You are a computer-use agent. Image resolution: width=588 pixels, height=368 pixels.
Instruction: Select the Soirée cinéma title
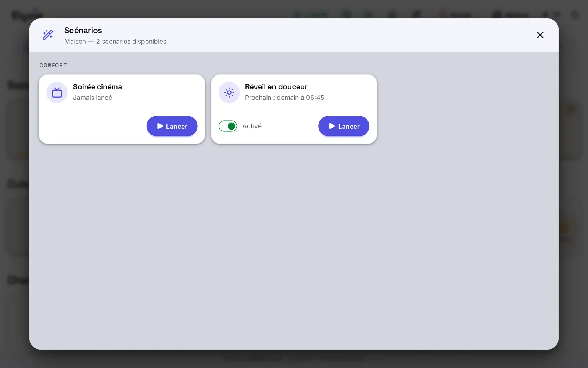point(97,87)
